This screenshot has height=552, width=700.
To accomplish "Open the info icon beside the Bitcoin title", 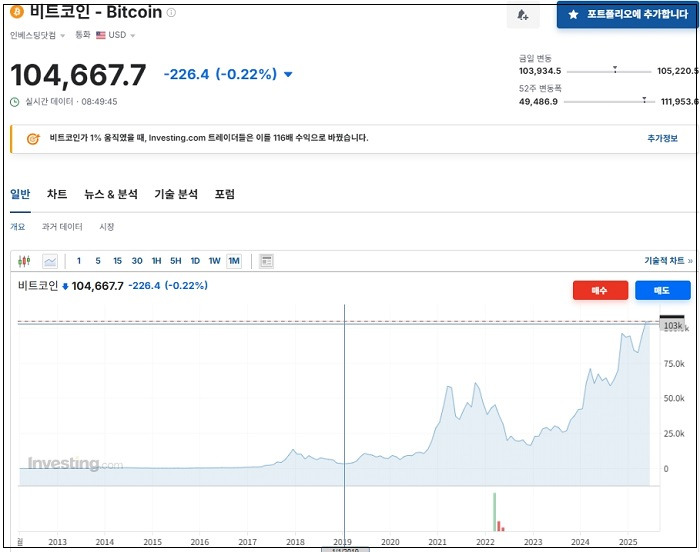I will tap(171, 13).
